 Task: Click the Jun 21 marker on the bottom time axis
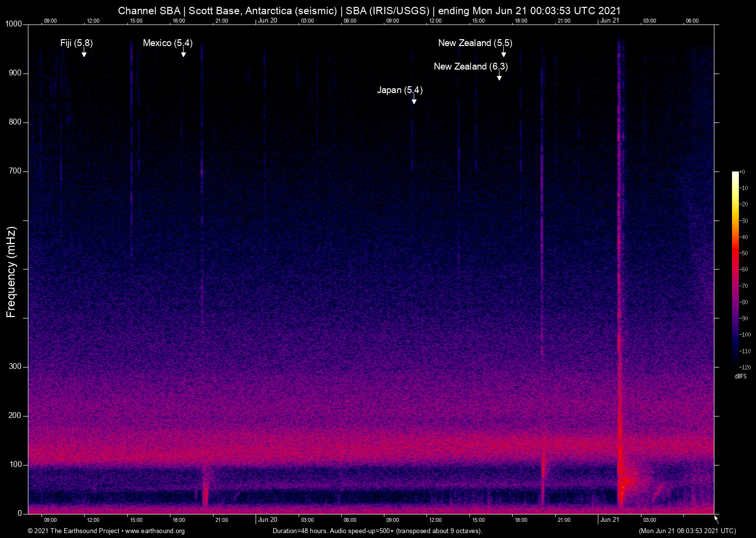[610, 520]
